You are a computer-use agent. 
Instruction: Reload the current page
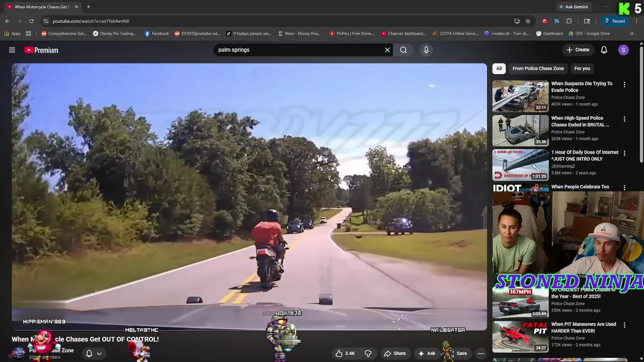click(x=31, y=21)
